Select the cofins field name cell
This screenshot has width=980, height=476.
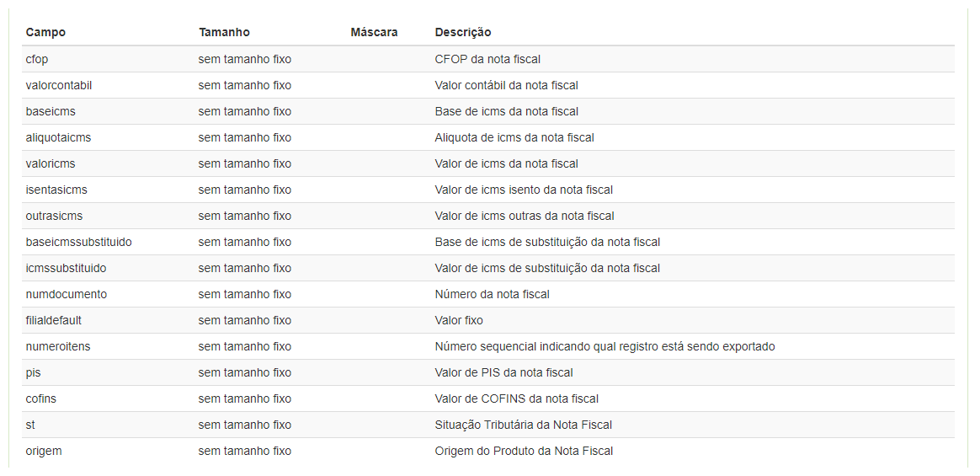coord(41,398)
